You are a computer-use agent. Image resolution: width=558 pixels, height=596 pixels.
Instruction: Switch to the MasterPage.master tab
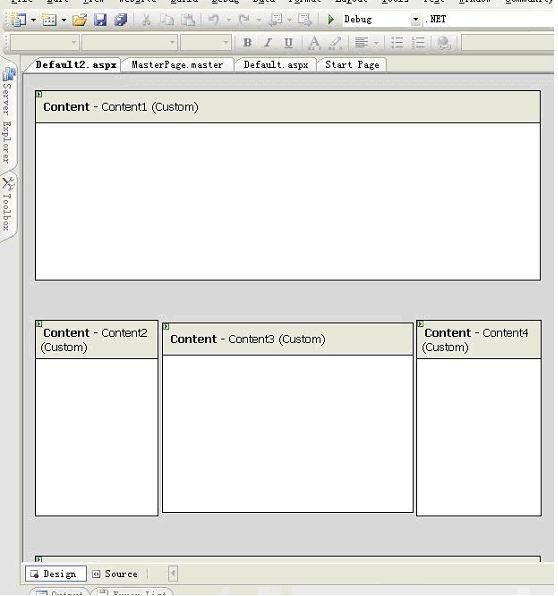click(x=177, y=65)
